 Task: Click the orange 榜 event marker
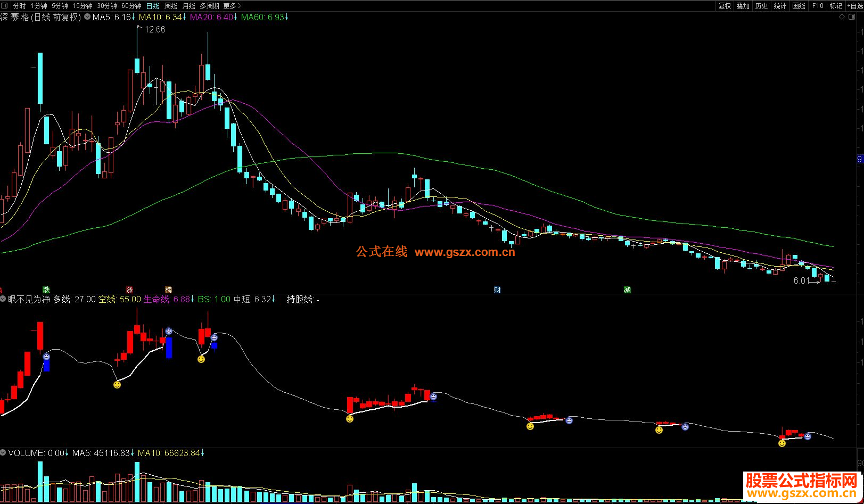point(168,290)
